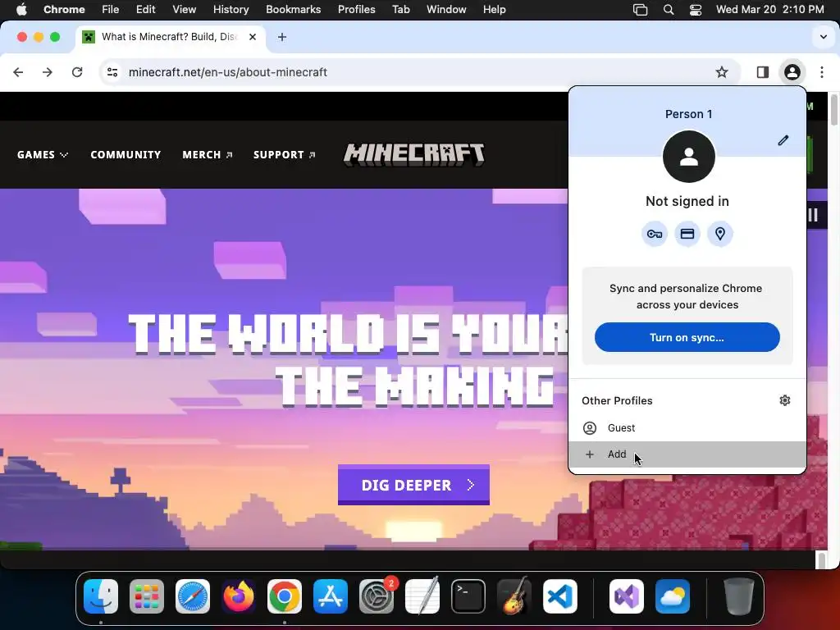Reload the Minecraft page

[77, 72]
